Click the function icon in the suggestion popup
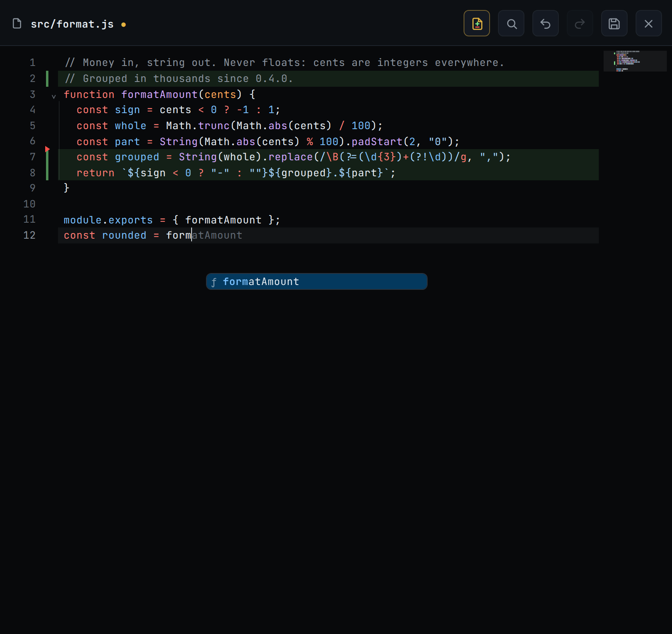Screen dimensions: 672x634 (214, 282)
